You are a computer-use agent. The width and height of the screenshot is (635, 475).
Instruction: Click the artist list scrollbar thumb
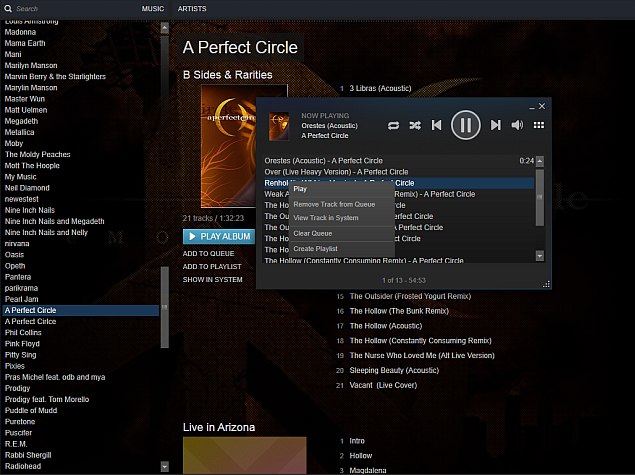click(x=164, y=307)
